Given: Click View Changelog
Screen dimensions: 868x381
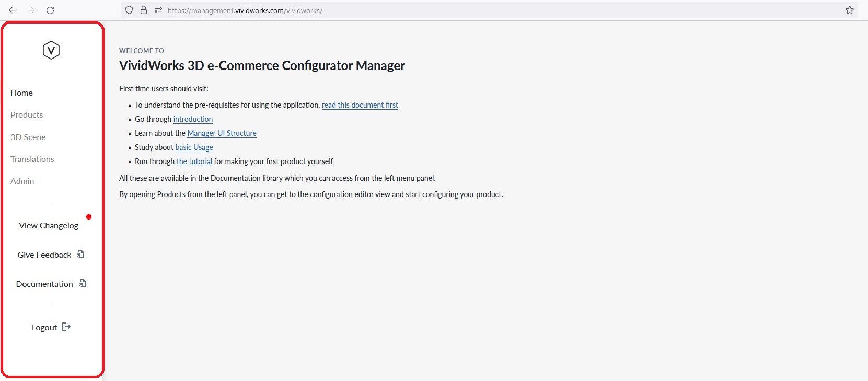Looking at the screenshot, I should 49,225.
